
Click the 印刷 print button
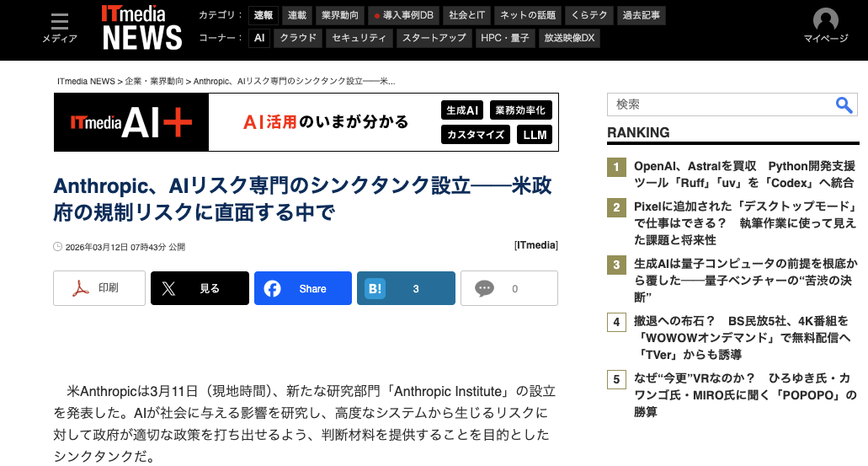pos(99,288)
